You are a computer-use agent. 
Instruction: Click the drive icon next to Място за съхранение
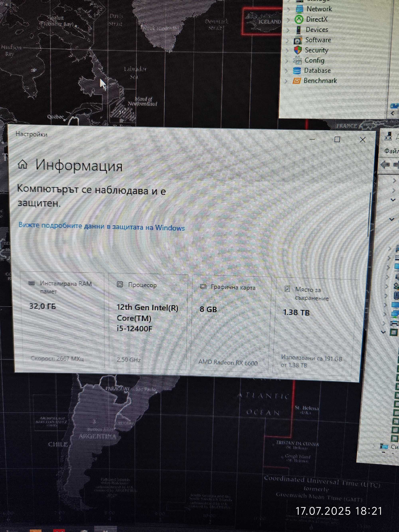click(x=287, y=289)
